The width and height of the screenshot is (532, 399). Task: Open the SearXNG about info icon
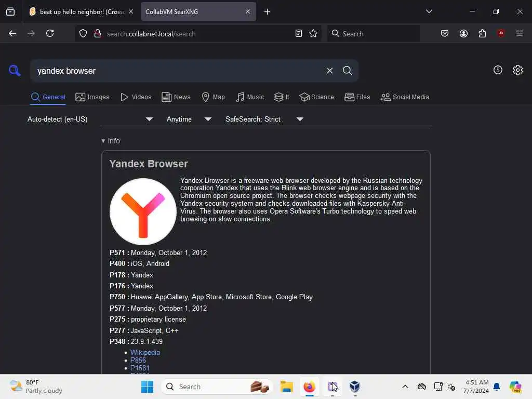[x=498, y=70]
